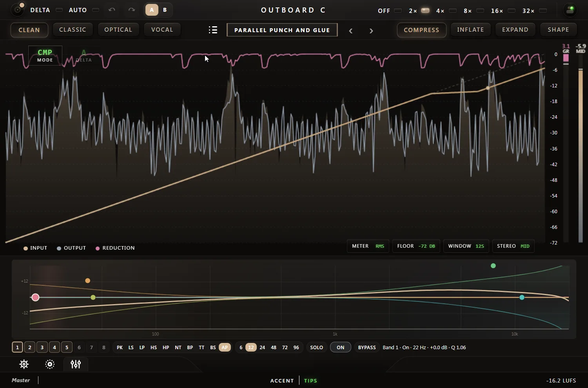Redo the last change
Image resolution: width=588 pixels, height=388 pixels.
click(x=132, y=10)
